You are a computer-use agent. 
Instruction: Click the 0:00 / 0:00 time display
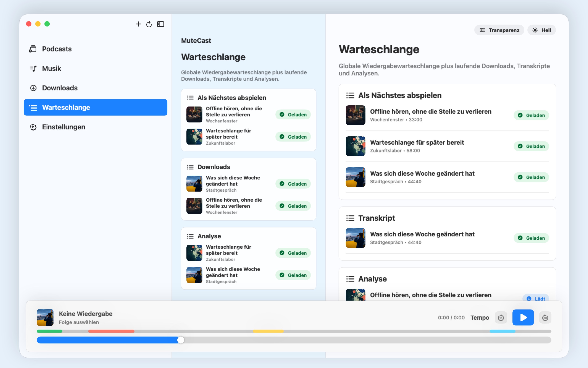pos(451,318)
